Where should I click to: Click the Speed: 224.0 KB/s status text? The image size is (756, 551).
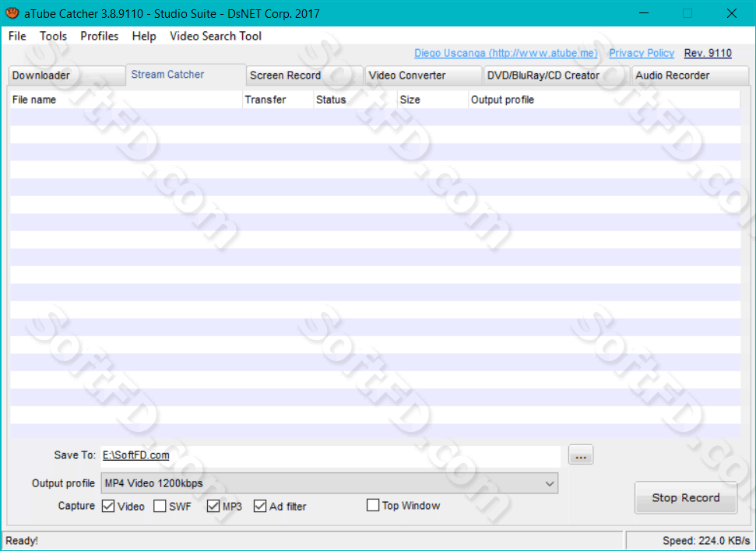(706, 541)
